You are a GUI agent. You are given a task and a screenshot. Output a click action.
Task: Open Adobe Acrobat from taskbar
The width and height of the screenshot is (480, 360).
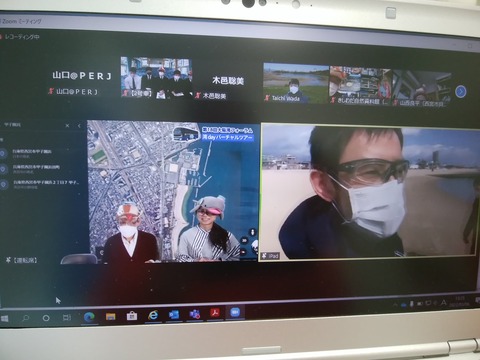point(215,313)
